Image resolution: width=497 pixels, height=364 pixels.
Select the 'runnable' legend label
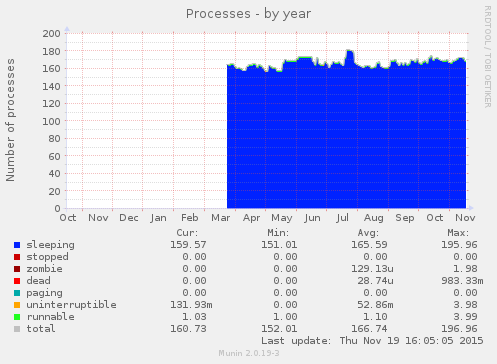(51, 317)
